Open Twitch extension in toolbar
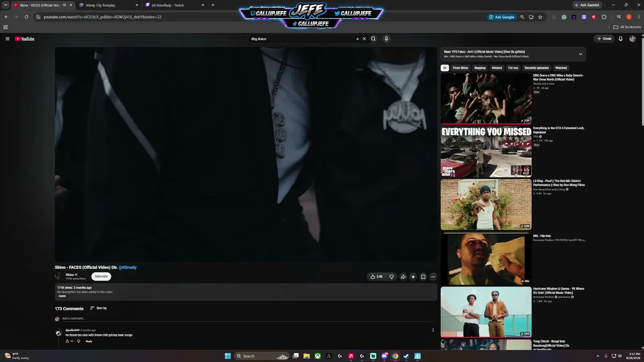 click(x=584, y=17)
